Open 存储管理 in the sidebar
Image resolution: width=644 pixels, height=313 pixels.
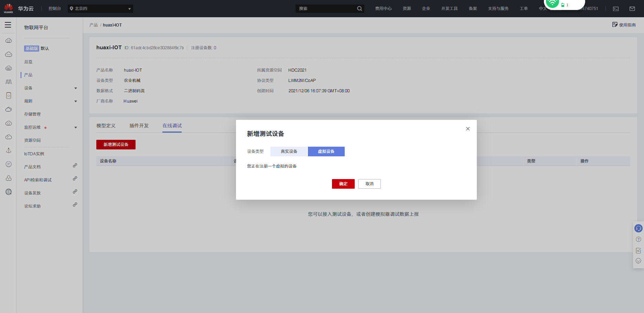(x=32, y=114)
